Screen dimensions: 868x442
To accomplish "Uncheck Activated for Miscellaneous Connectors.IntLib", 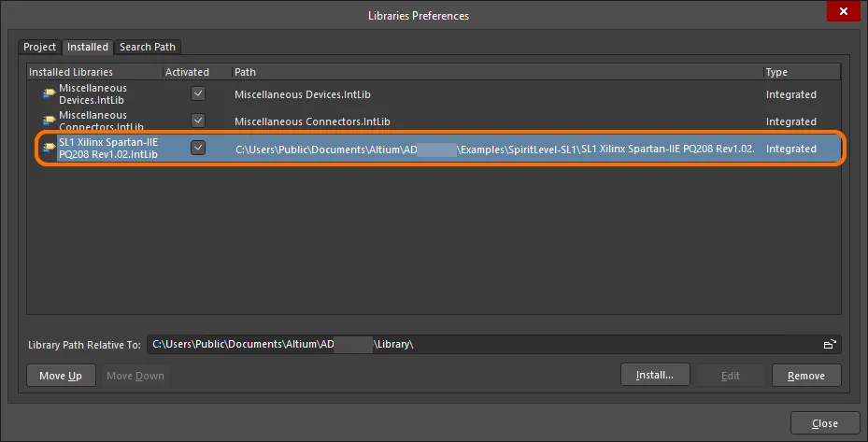I will tap(198, 121).
